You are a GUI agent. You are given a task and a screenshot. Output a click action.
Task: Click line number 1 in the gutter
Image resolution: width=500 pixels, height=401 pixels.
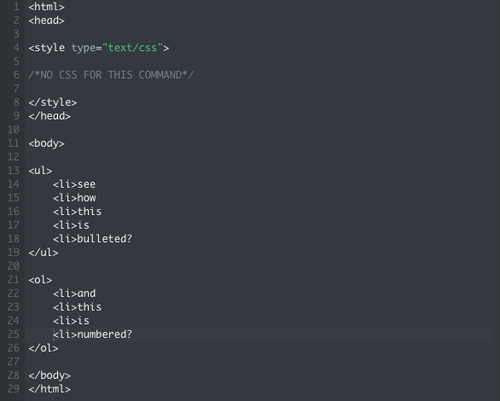pos(16,7)
